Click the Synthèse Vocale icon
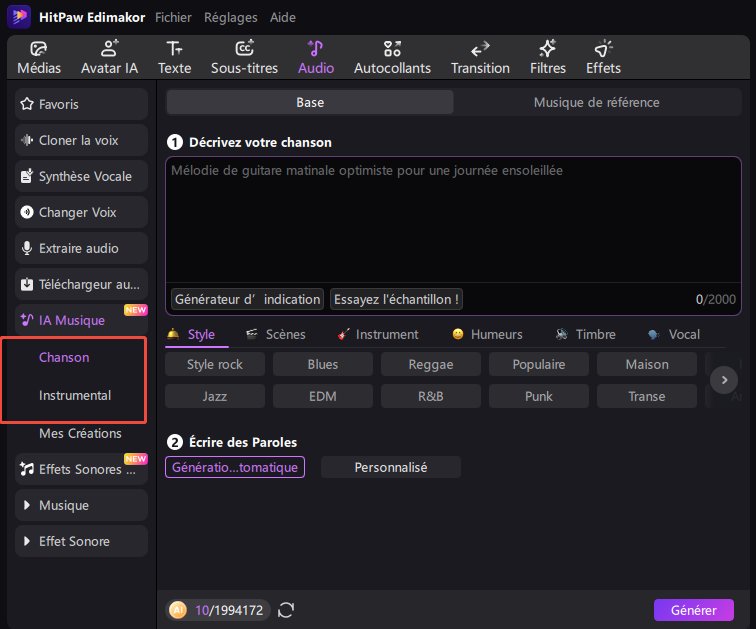 pos(27,176)
